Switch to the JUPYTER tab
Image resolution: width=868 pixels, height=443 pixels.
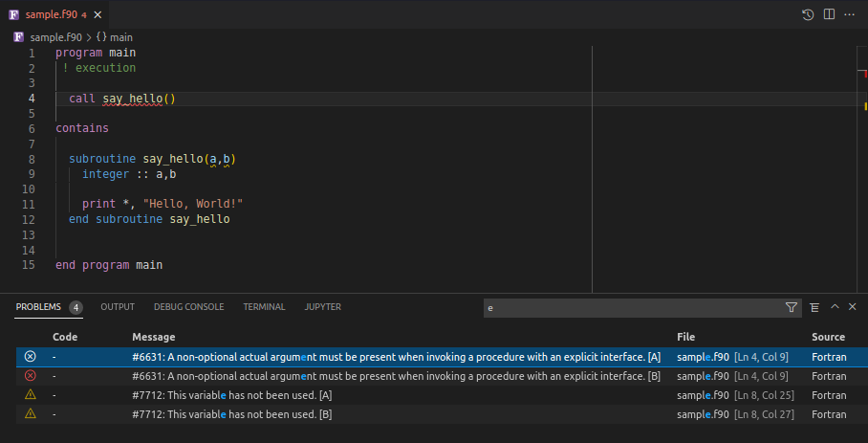point(323,307)
